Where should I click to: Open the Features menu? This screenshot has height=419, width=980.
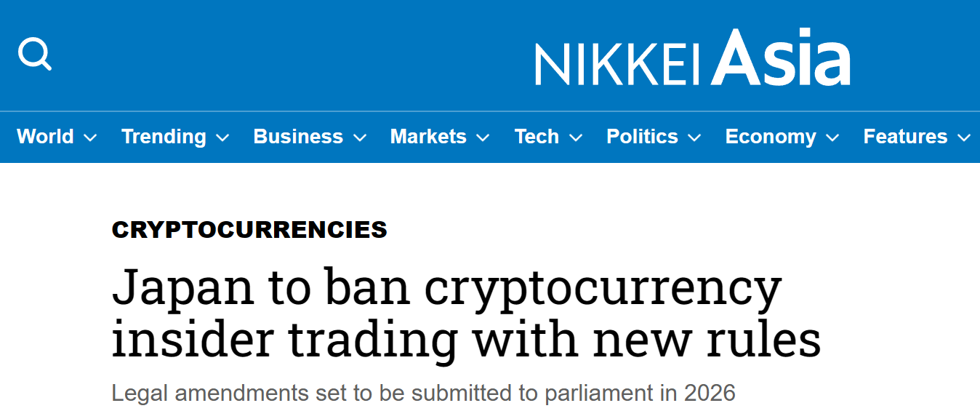point(905,137)
